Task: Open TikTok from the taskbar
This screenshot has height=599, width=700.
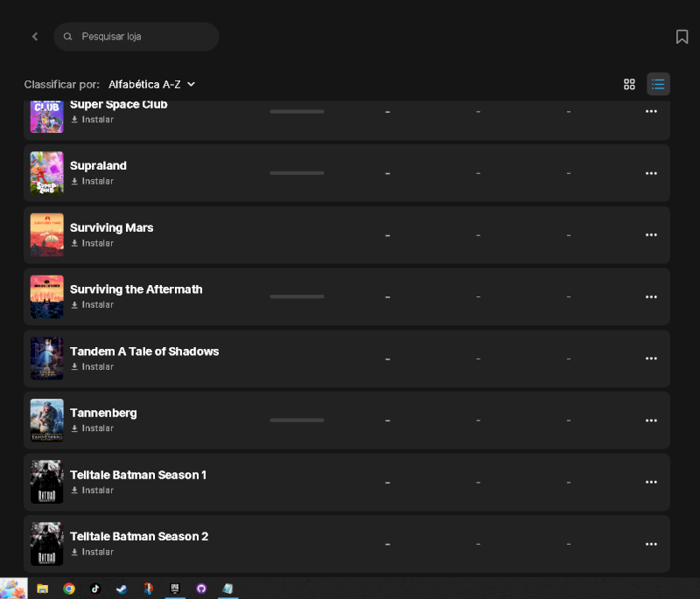Action: [x=95, y=589]
